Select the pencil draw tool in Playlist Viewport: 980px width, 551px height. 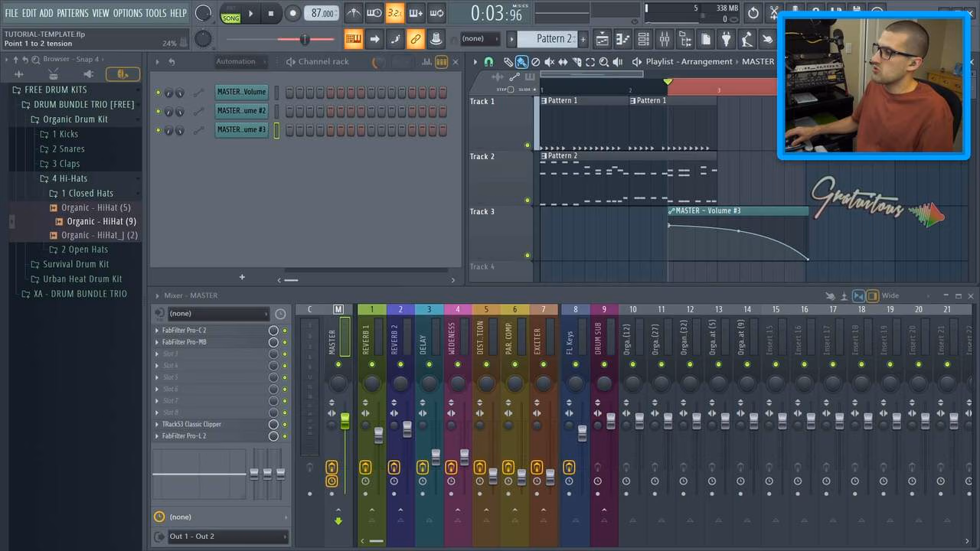click(508, 62)
